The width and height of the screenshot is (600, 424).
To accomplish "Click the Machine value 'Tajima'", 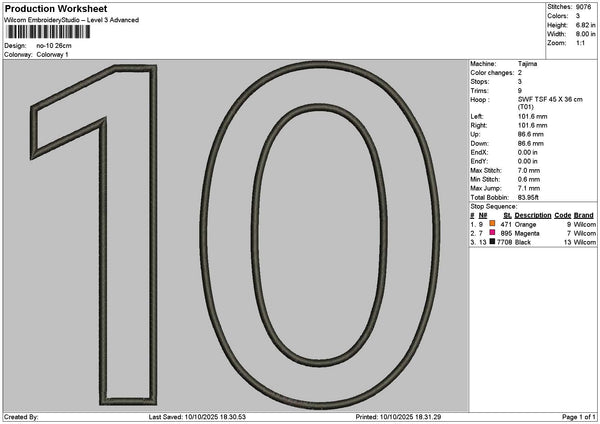I will (527, 64).
